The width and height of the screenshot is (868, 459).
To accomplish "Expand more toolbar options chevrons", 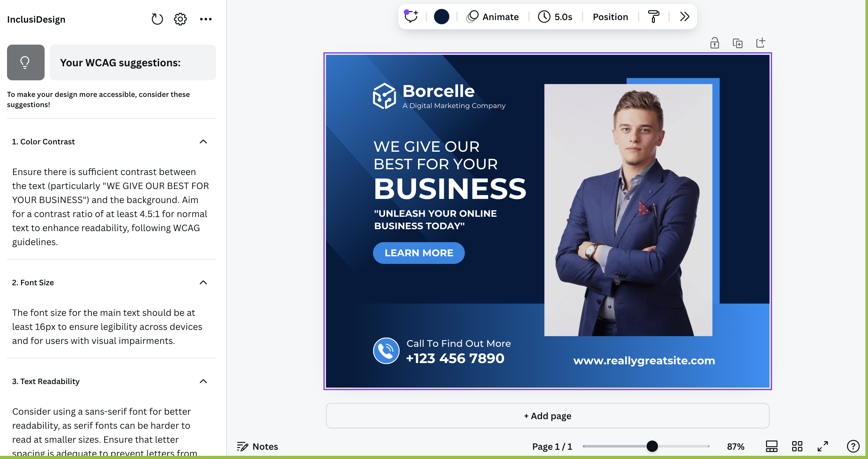I will [684, 17].
